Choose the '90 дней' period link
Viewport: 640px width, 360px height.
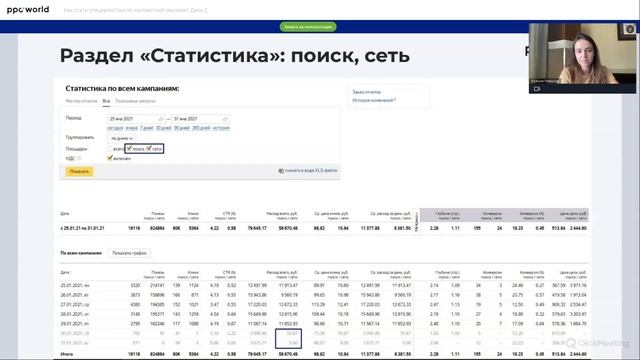coord(182,128)
